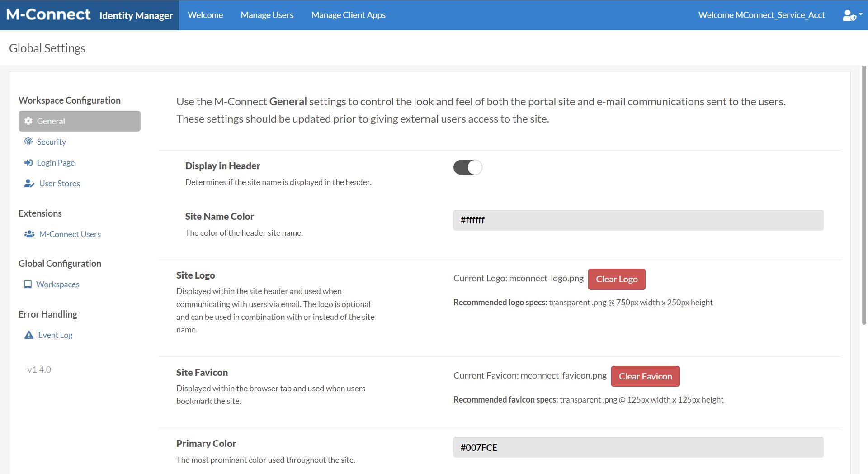Click the M-Connect logo in header

pyautogui.click(x=49, y=15)
